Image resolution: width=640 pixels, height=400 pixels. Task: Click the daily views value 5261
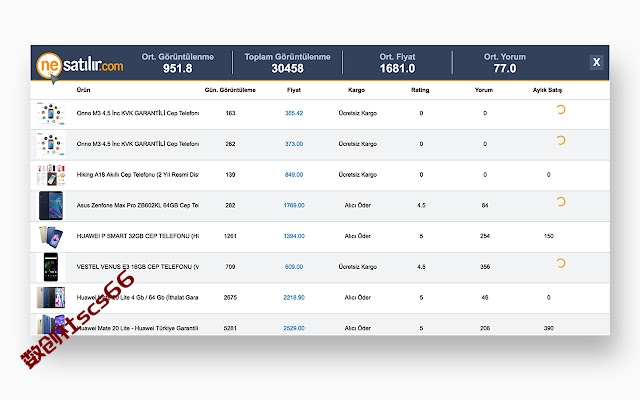pos(230,328)
